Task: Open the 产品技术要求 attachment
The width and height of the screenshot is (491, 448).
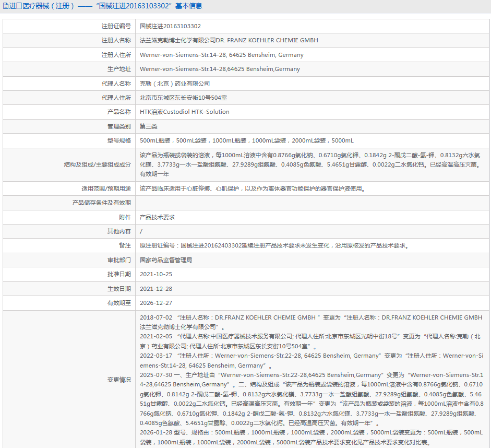Action: pos(157,217)
